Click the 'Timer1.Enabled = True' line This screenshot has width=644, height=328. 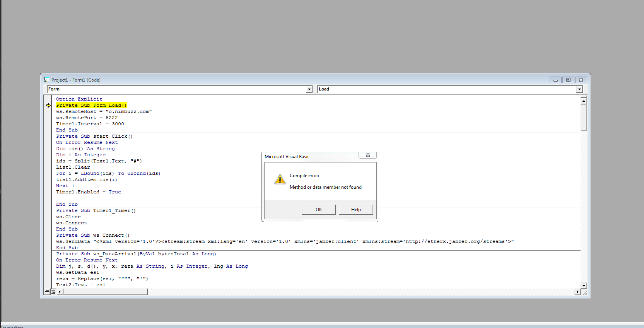(x=89, y=192)
